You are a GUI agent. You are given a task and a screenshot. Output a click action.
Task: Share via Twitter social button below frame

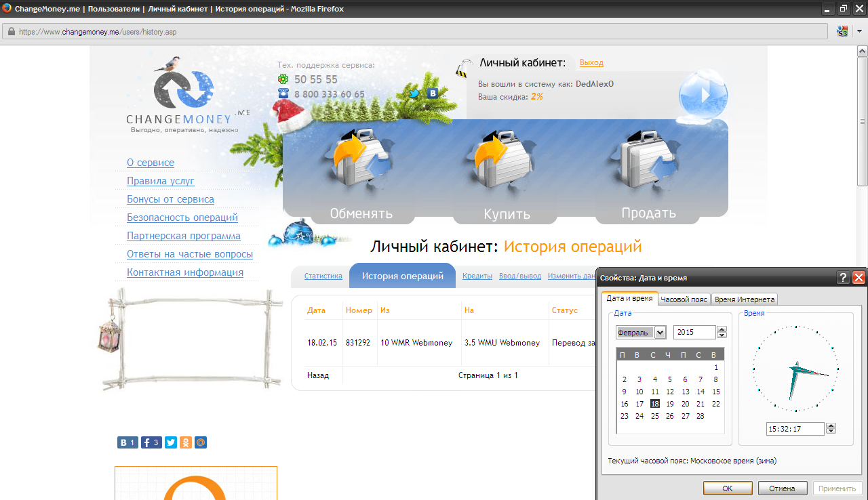[171, 442]
